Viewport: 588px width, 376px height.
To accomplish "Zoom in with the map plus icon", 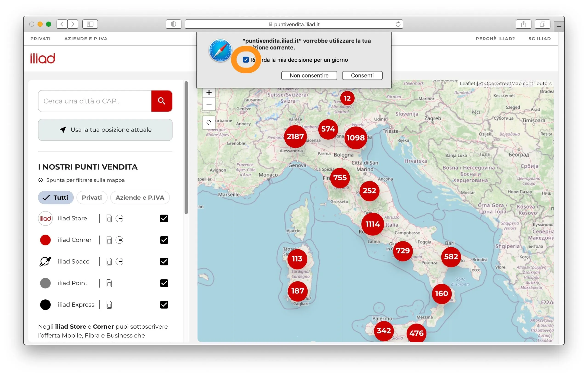I will (x=209, y=92).
